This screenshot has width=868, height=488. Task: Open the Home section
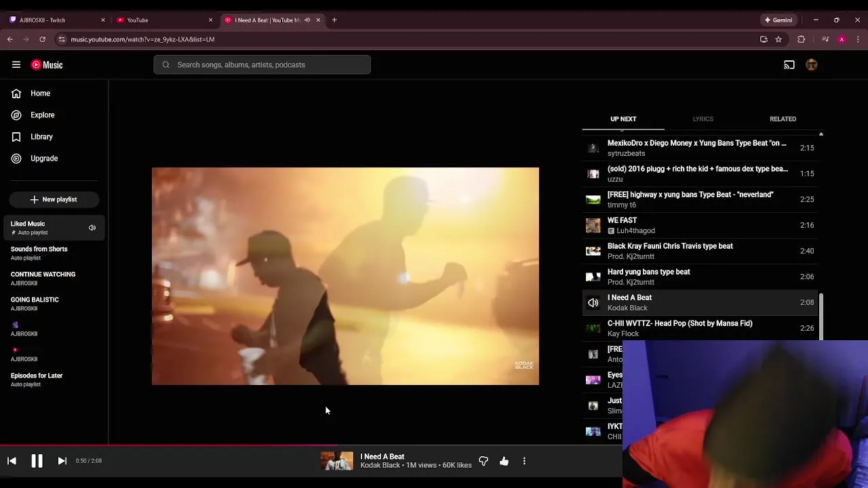click(54, 94)
